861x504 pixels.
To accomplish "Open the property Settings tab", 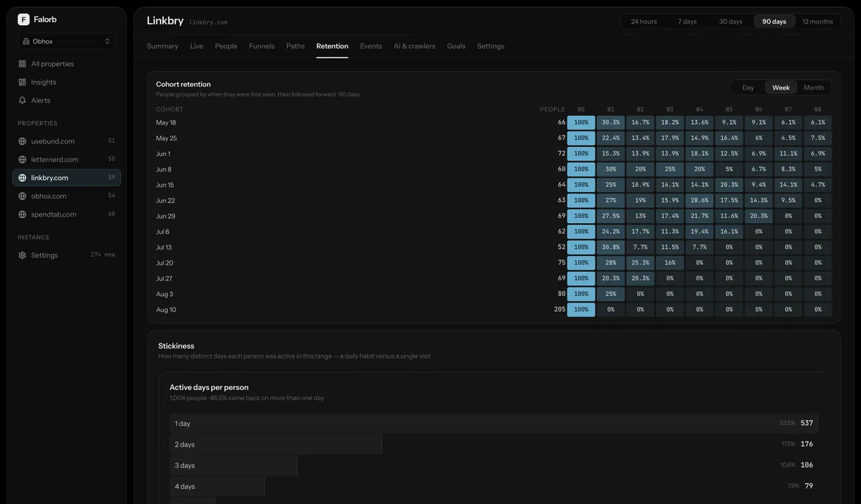I will (x=491, y=46).
